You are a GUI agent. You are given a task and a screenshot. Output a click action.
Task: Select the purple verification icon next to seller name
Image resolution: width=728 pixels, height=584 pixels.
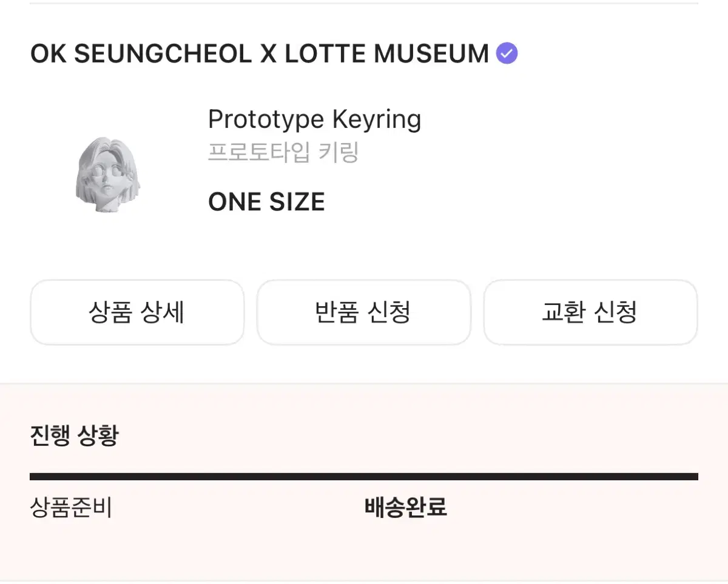coord(507,53)
